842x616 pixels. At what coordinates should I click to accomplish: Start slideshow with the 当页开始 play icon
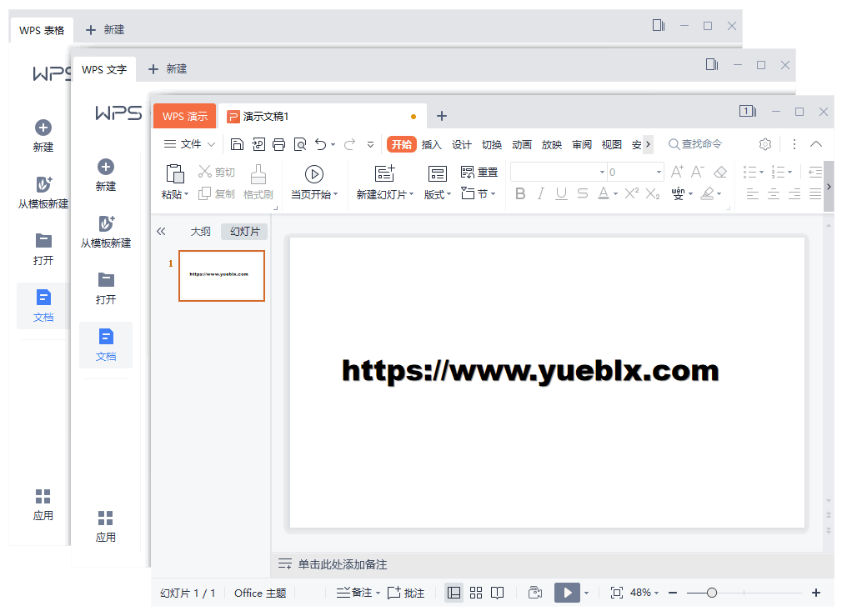[x=313, y=173]
